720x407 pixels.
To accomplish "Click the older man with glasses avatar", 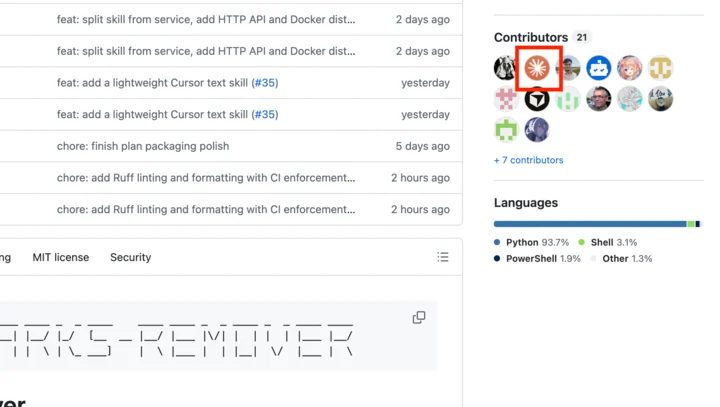I will pyautogui.click(x=598, y=99).
